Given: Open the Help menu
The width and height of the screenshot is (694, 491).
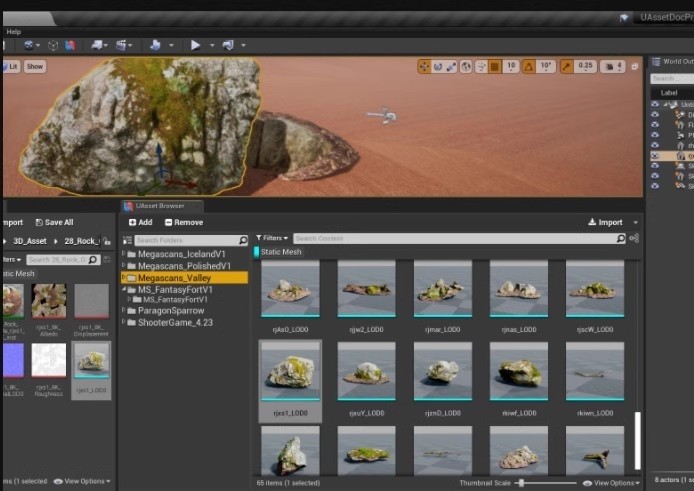Looking at the screenshot, I should [14, 32].
